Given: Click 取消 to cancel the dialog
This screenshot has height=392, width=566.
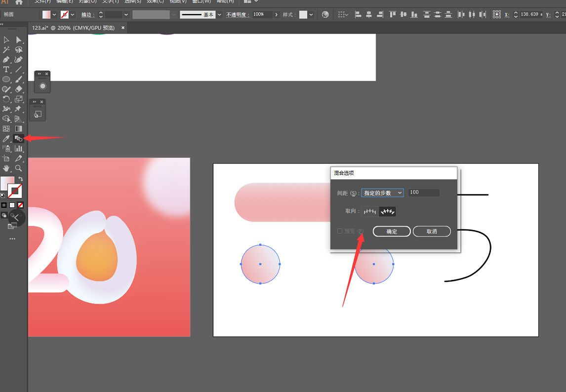Looking at the screenshot, I should tap(432, 232).
